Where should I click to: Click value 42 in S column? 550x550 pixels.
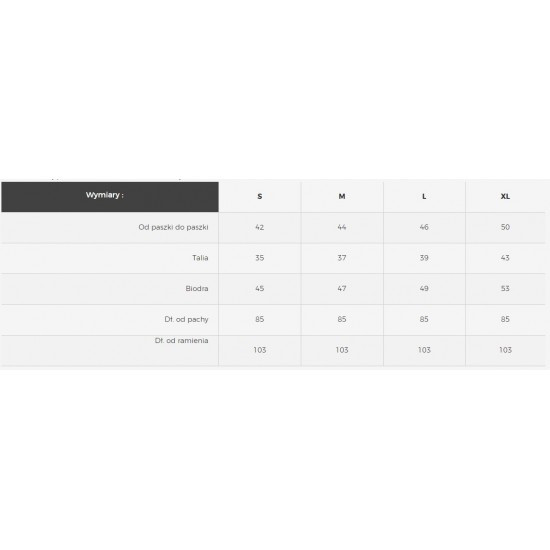pyautogui.click(x=260, y=227)
